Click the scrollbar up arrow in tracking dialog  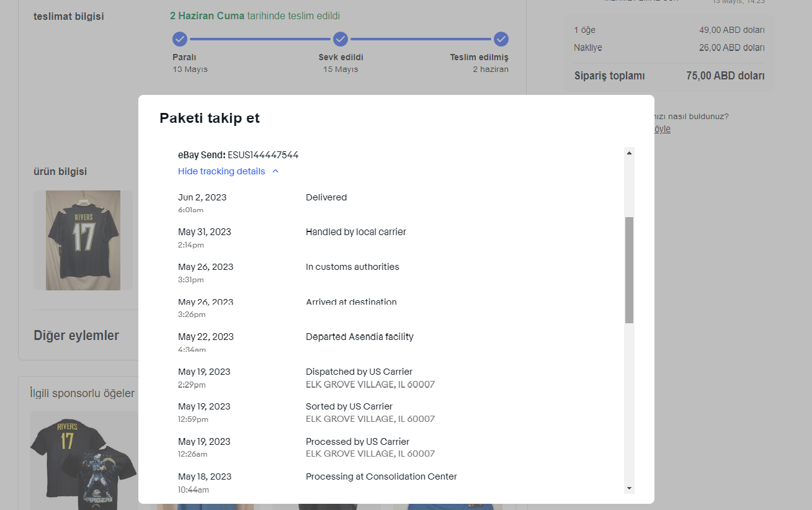(629, 153)
